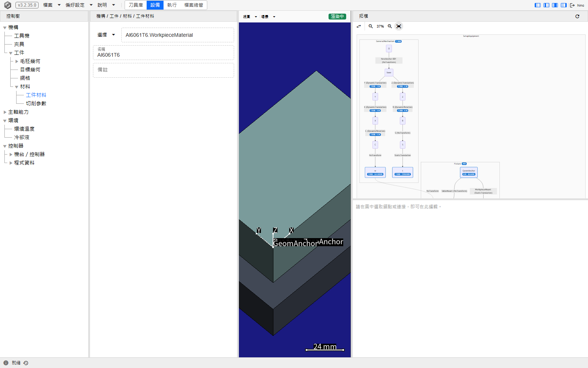Screen dimensions: 588x368
Task: Click the info icon in status bar
Action: pos(6,363)
